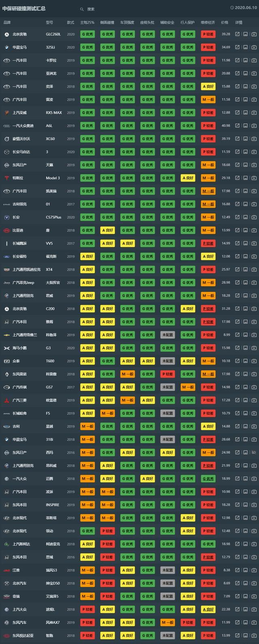Play video icon for 卡罗拉 row
259x644 pixels.
[254, 60]
